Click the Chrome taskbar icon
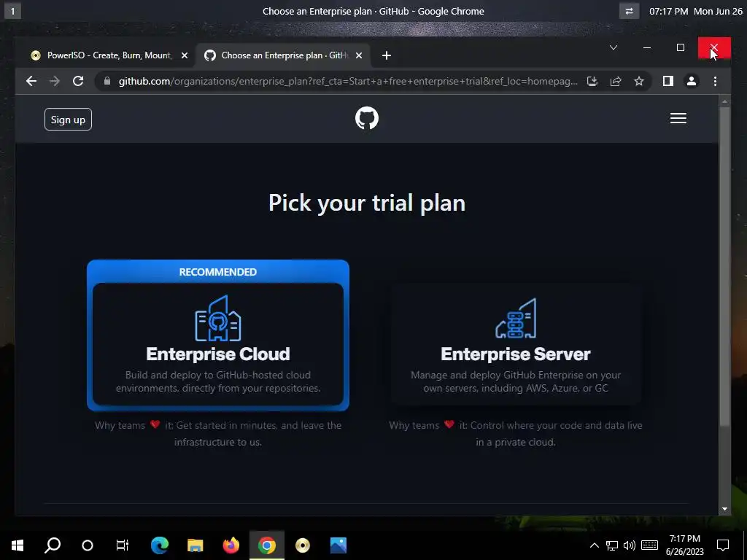Viewport: 747px width, 560px height. (x=267, y=545)
